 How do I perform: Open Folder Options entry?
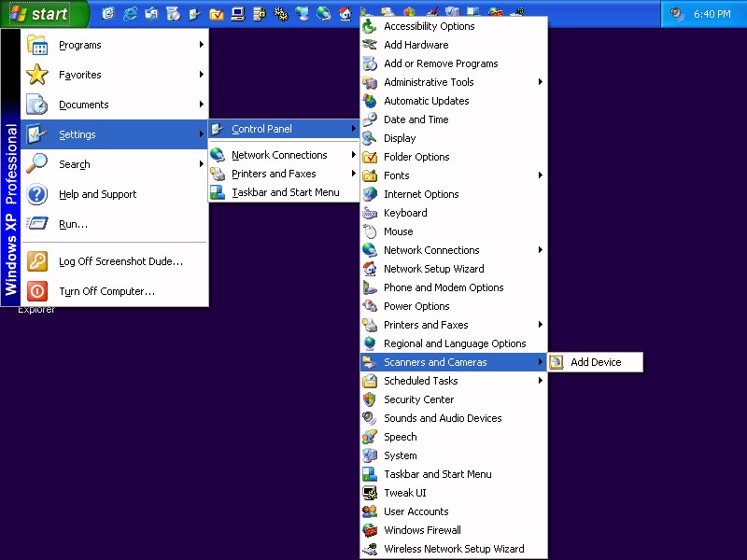[x=416, y=157]
